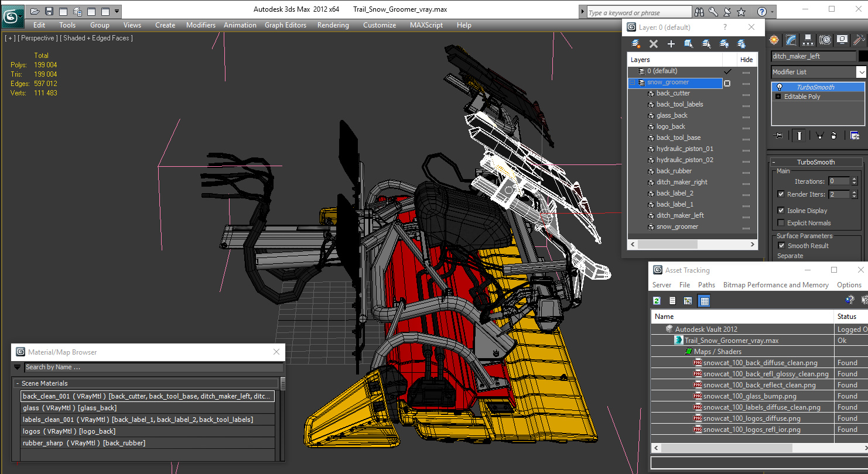Toggle the Isoline Display checkbox
The image size is (868, 474).
781,211
